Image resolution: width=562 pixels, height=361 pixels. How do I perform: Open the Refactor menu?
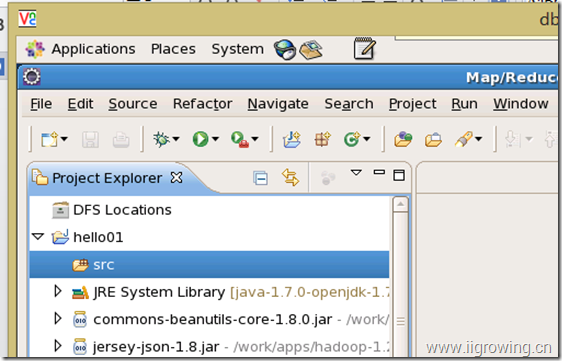(x=203, y=104)
